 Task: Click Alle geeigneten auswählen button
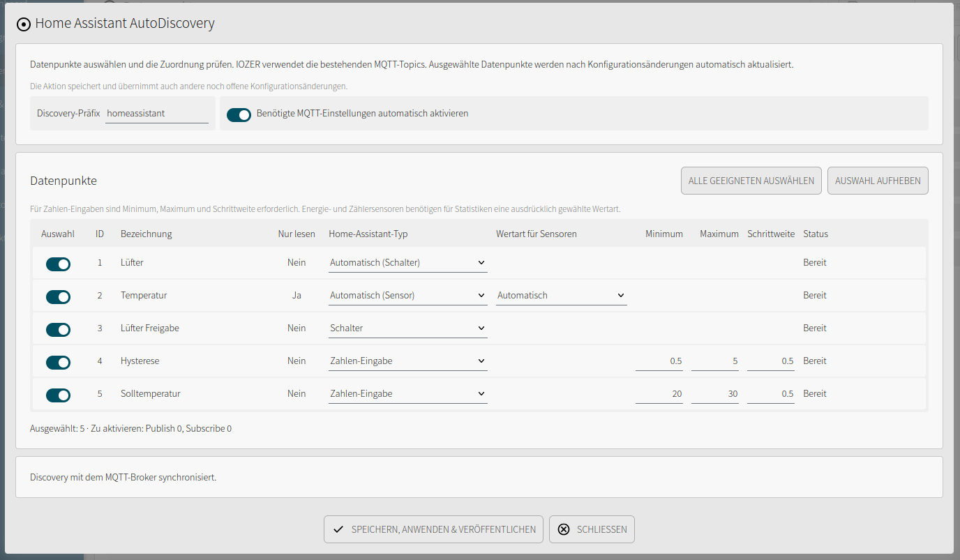coord(751,181)
